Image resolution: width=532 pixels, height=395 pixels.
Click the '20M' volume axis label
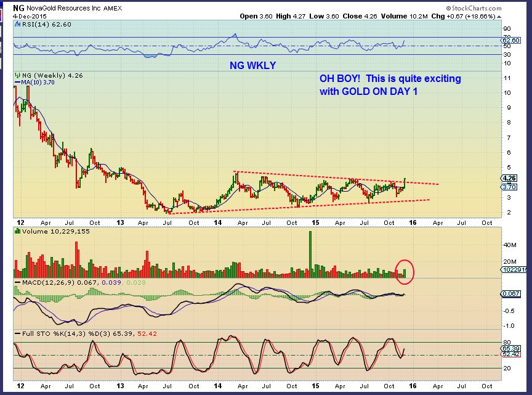510,261
